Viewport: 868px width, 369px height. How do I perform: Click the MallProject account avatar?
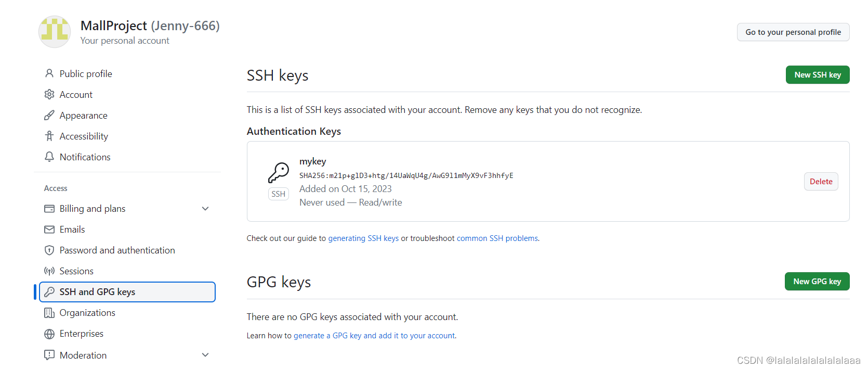[x=55, y=32]
